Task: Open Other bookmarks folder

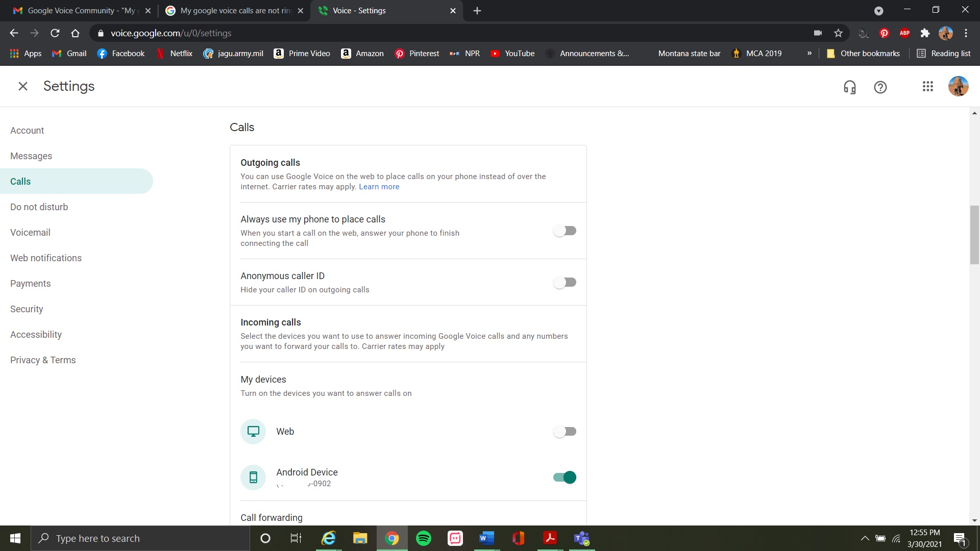Action: [x=863, y=54]
